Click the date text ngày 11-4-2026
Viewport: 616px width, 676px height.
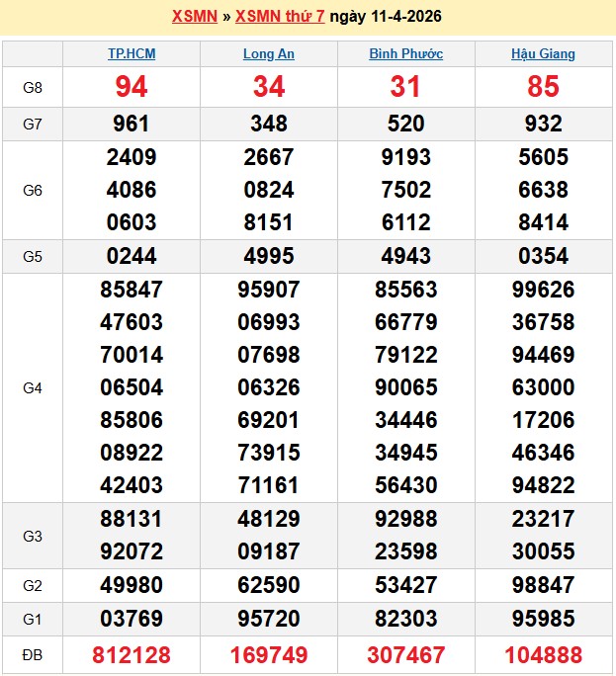coord(386,16)
